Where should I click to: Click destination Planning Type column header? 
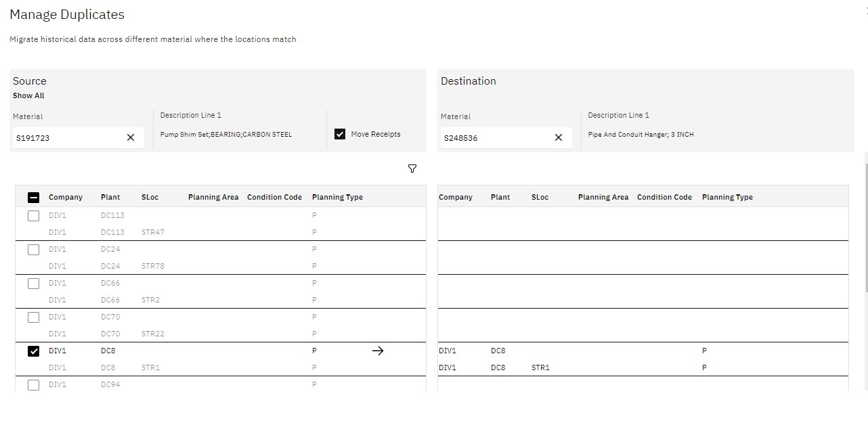(x=727, y=197)
